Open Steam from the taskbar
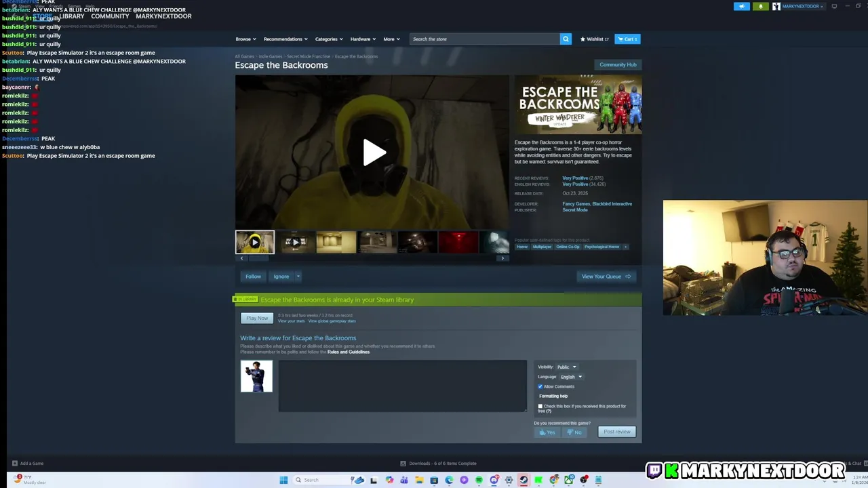 524,480
